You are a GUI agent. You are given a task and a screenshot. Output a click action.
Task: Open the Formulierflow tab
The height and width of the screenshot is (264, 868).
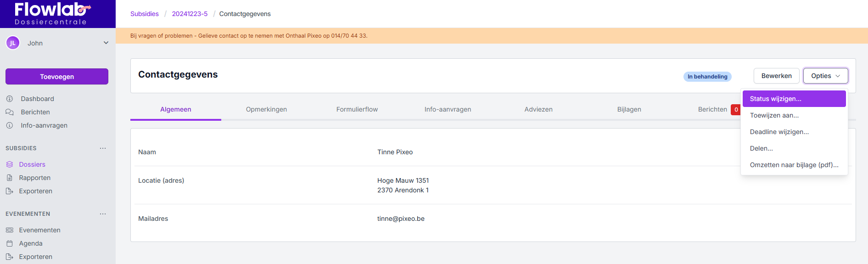(357, 109)
